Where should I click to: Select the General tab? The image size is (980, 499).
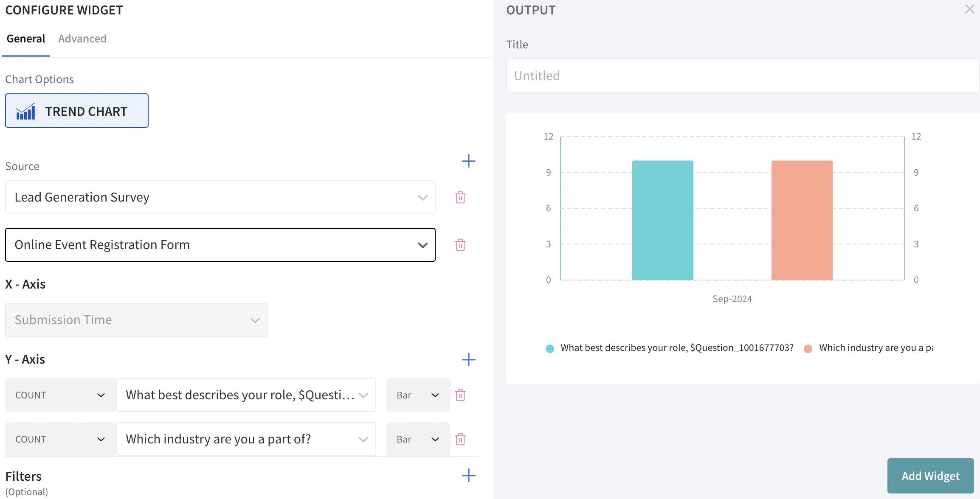tap(26, 39)
